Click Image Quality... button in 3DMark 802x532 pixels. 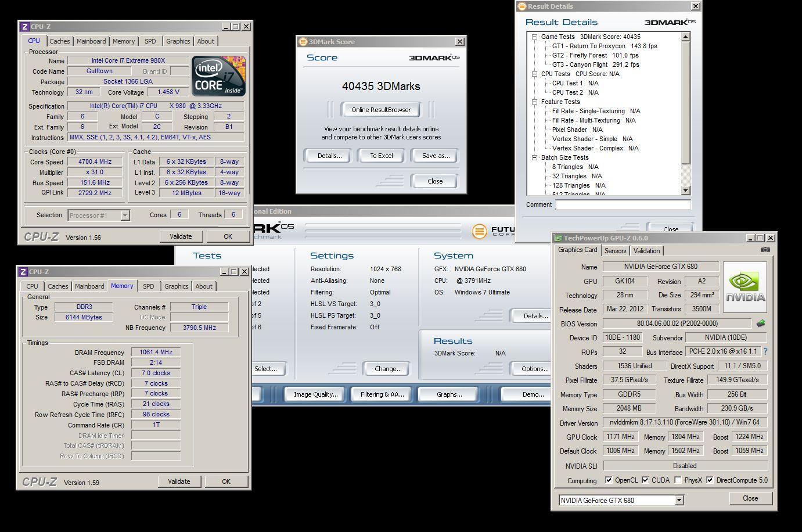coord(315,394)
